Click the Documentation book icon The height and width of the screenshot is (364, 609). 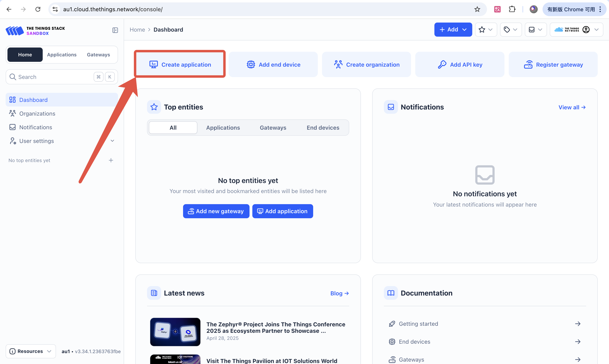[391, 293]
